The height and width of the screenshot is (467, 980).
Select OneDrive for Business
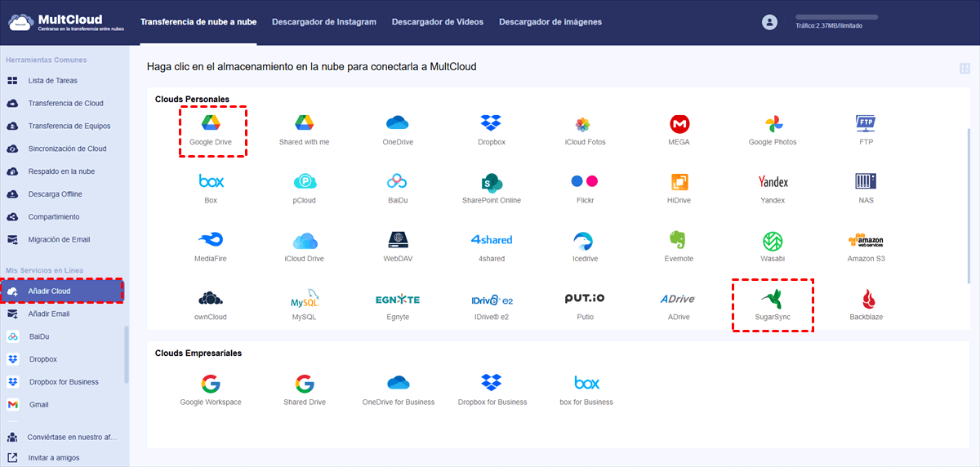click(397, 391)
